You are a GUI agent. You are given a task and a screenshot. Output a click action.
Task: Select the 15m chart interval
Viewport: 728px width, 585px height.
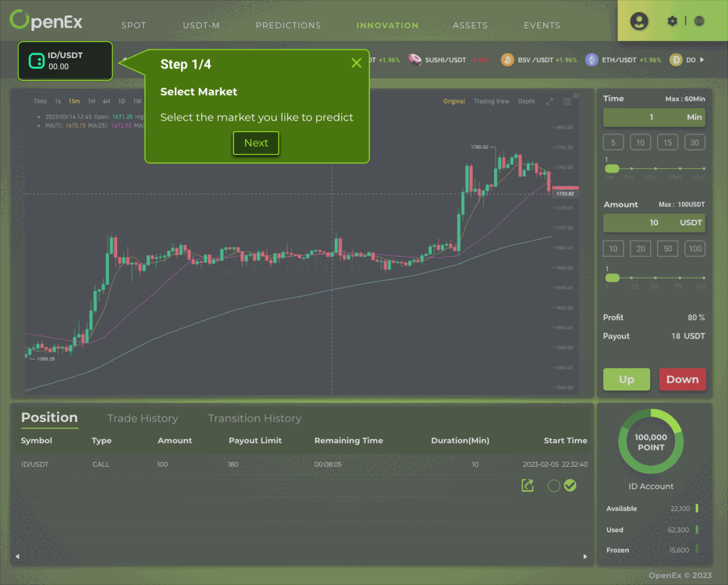coord(74,101)
